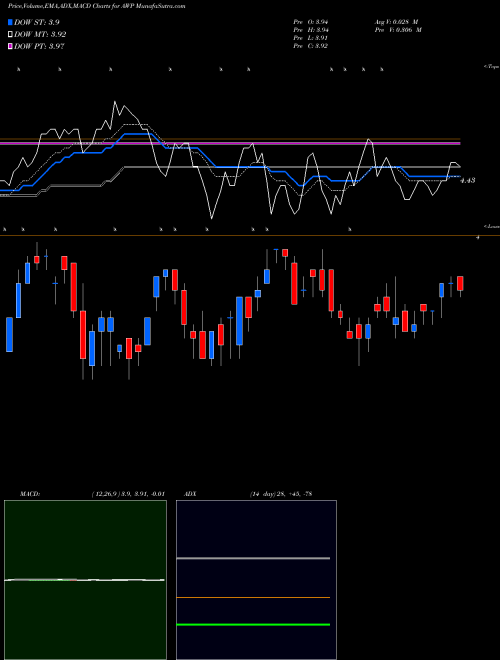This screenshot has width=500, height=660.
Task: Select the 'Pre O: 3.94' value
Action: point(311,22)
